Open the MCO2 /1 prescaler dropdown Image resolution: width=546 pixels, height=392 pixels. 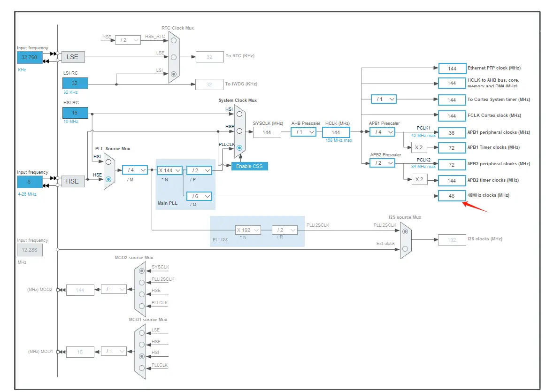[x=114, y=289]
